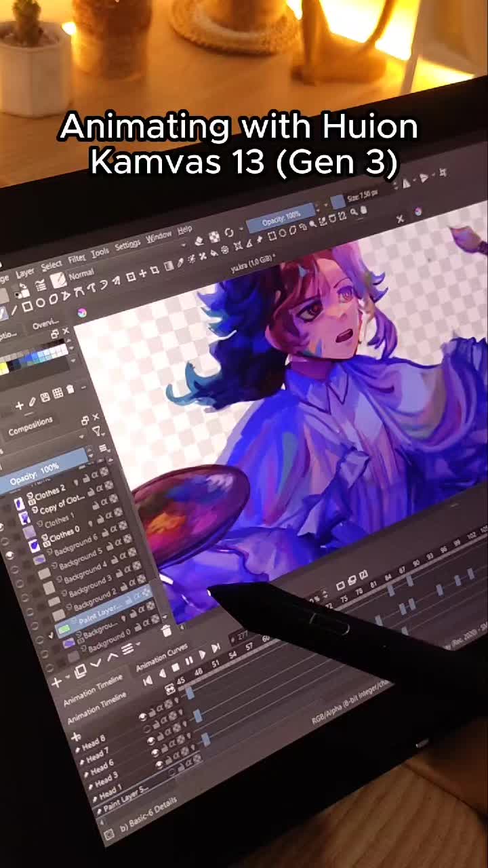Jump to first animation frame
Screen dimensions: 488x868
tap(148, 681)
